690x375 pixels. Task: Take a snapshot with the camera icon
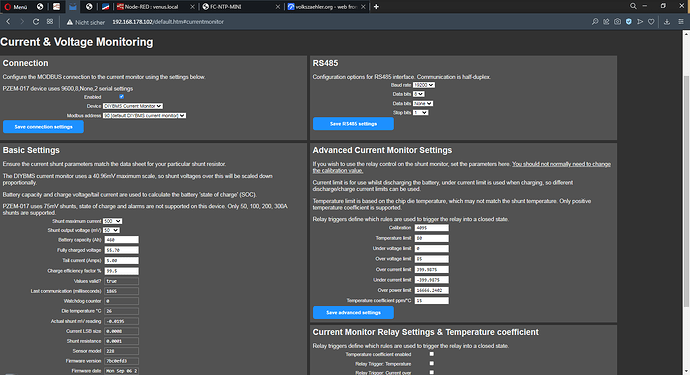pos(617,22)
